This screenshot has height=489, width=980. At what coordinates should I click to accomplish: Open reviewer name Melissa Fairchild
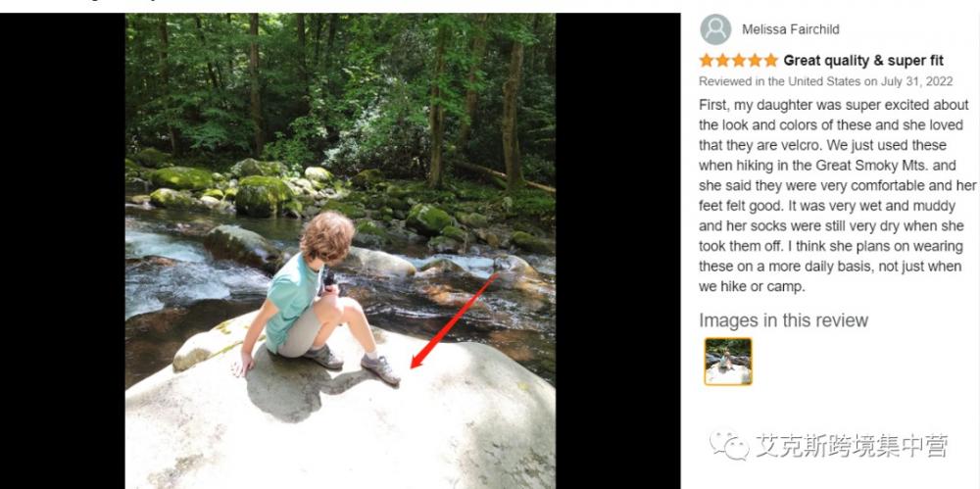coord(790,29)
